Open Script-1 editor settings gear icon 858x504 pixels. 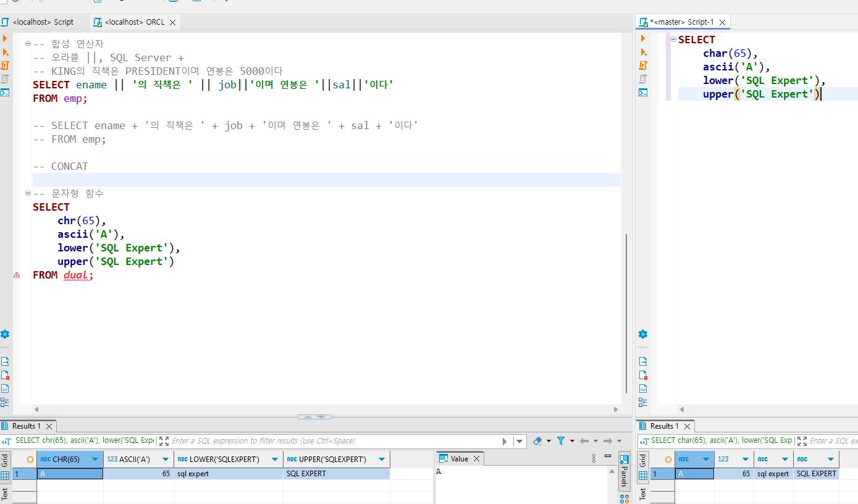tap(643, 334)
